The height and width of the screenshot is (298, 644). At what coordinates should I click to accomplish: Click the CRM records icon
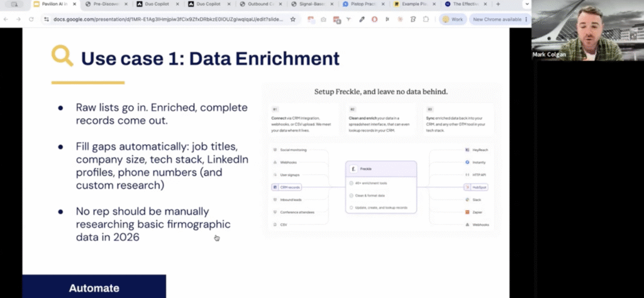[x=275, y=187]
